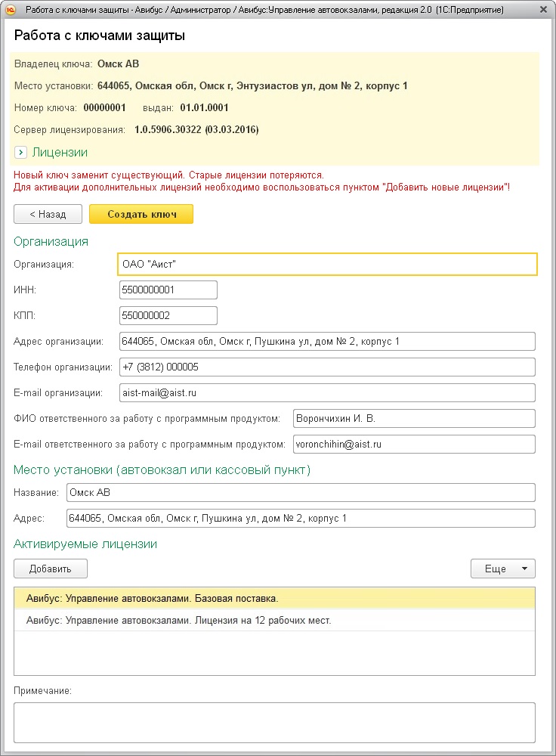
Task: Click the Назад button
Action: [48, 214]
